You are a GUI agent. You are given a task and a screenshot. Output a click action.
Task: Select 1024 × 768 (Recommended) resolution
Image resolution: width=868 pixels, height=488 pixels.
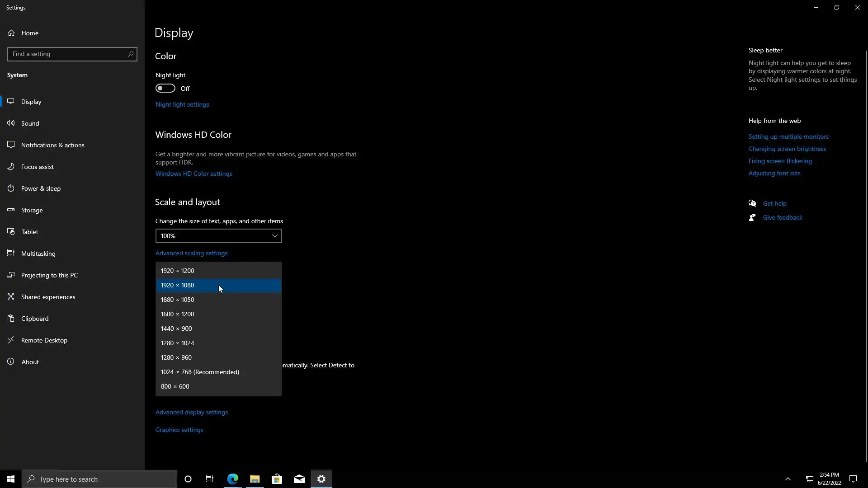coord(200,372)
